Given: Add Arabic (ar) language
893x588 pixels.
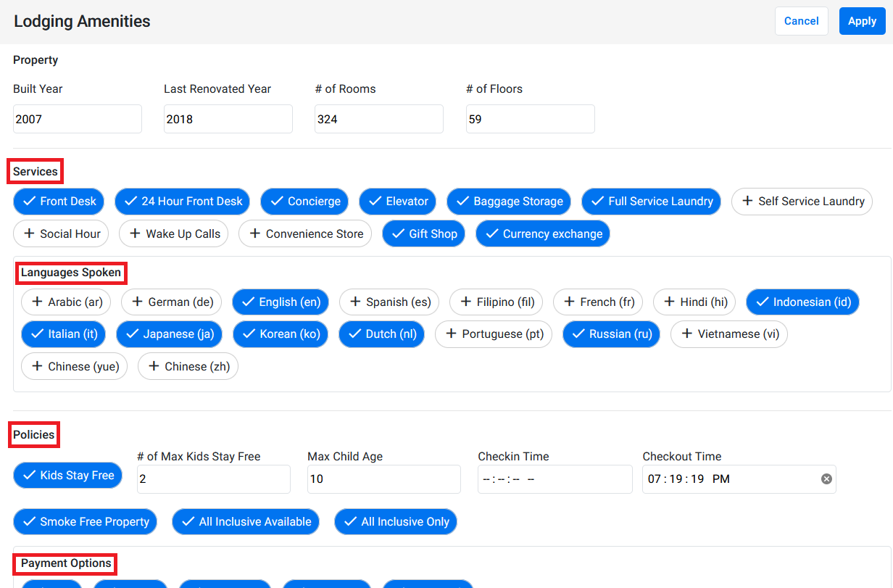Looking at the screenshot, I should [66, 302].
